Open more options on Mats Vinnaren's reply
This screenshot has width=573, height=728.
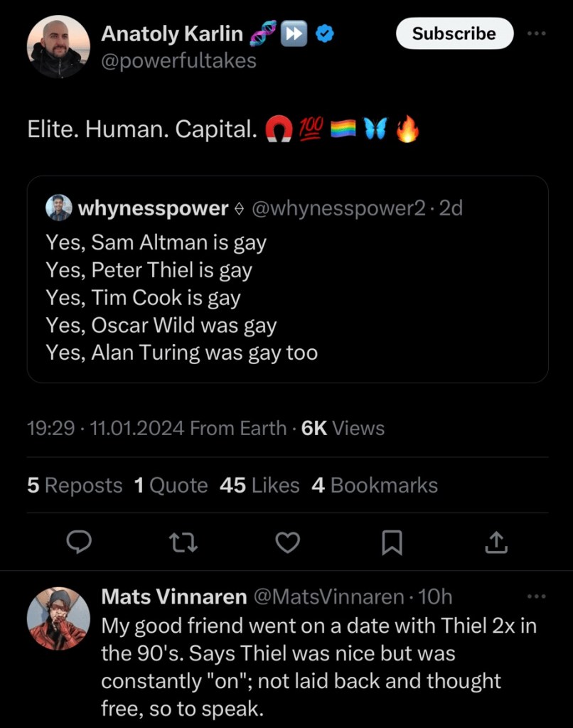(537, 596)
